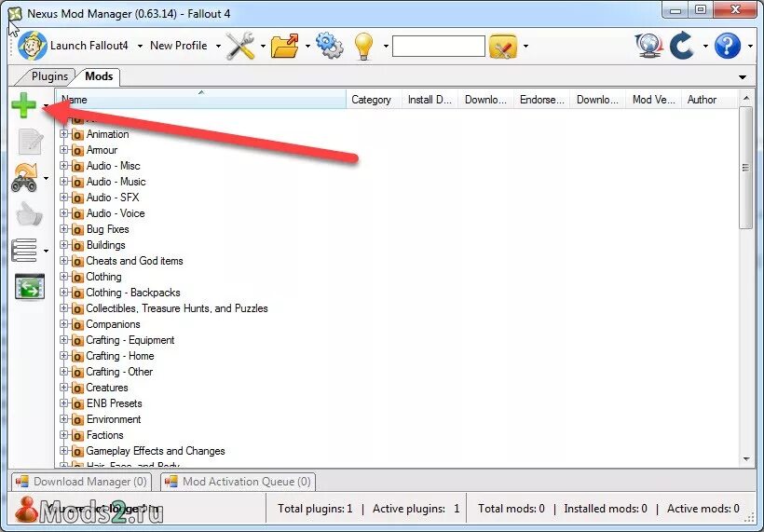Screen dimensions: 764x532
Task: Click the light bulb tips icon
Action: (x=363, y=47)
